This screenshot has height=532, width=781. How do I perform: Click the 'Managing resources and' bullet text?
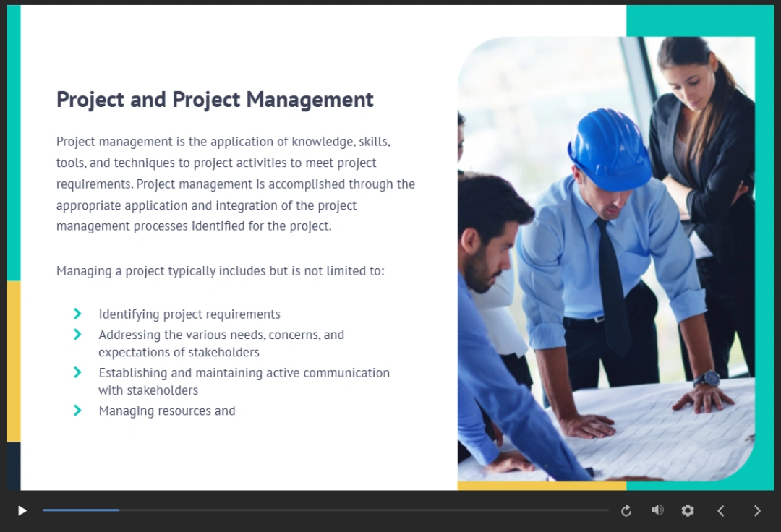pos(167,411)
